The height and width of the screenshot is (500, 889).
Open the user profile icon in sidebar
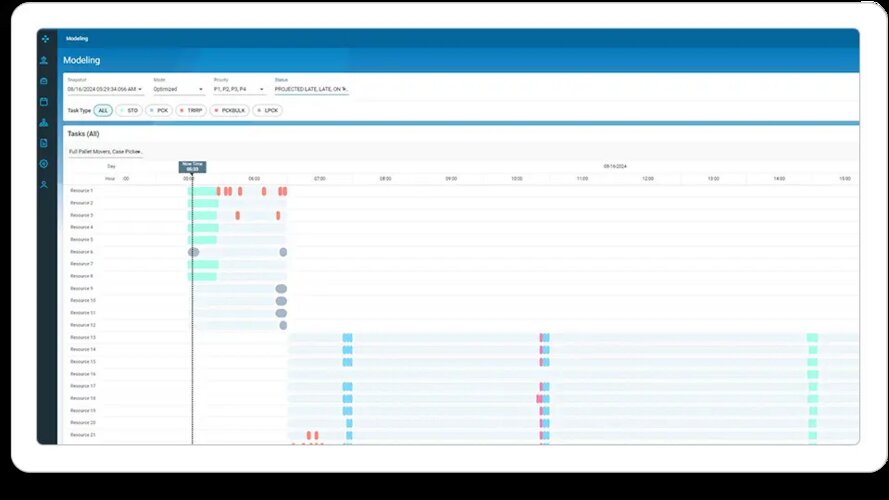(44, 185)
